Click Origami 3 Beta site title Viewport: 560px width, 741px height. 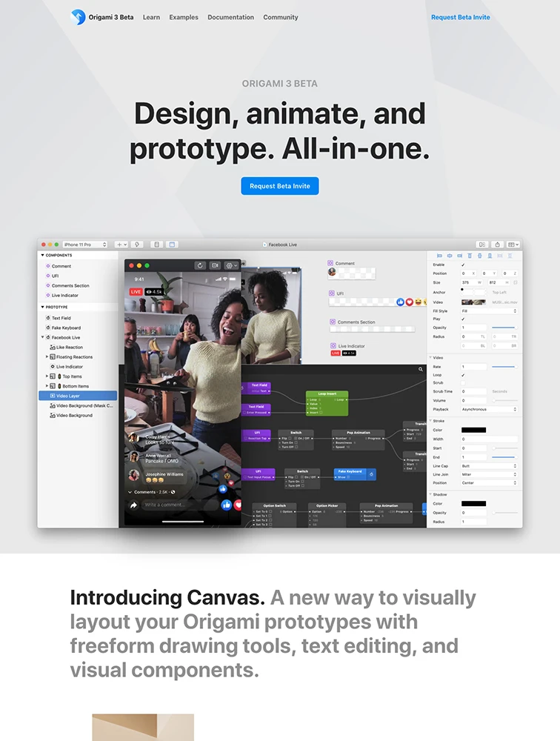pos(111,17)
